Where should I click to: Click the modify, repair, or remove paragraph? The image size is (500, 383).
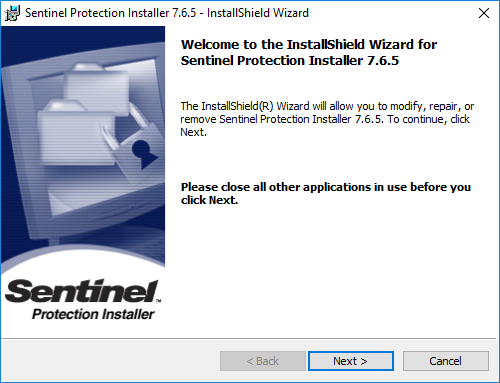pos(327,119)
